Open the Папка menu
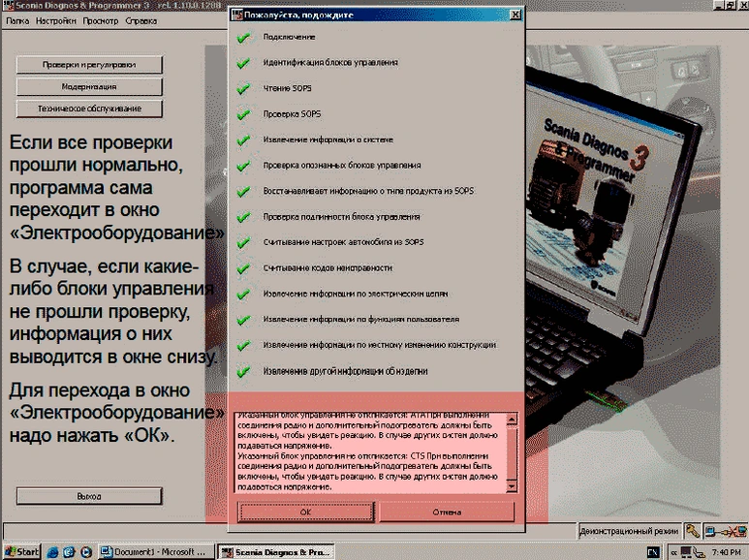The image size is (749, 560). [x=16, y=19]
